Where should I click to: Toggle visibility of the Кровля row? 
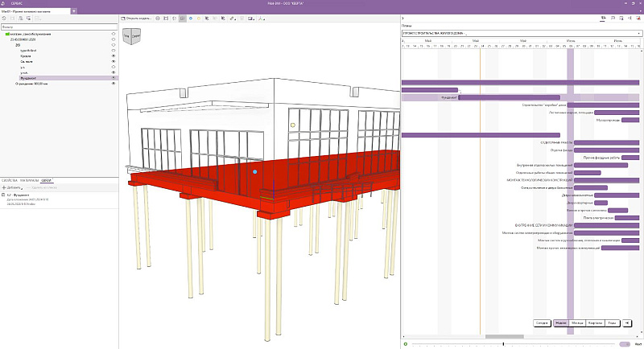114,55
